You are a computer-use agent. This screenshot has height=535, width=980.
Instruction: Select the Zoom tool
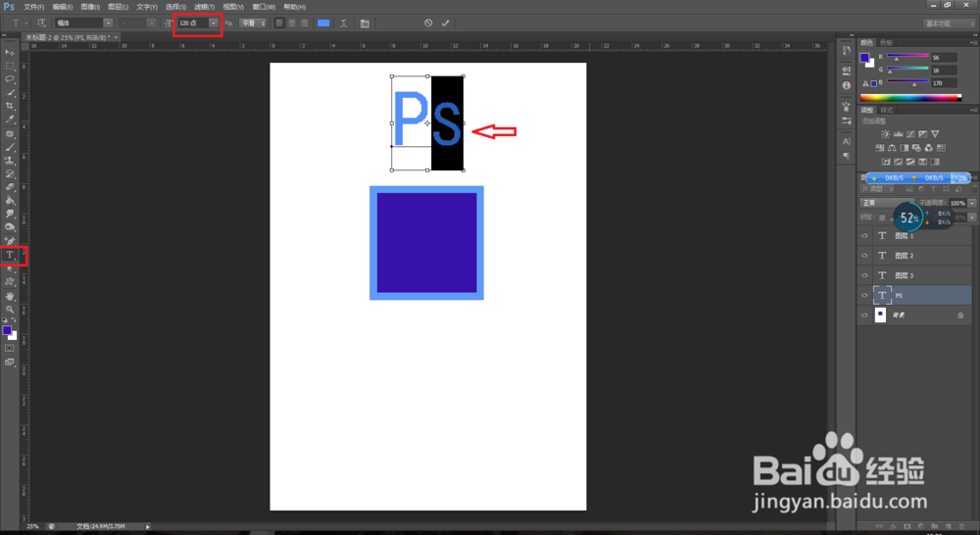coord(10,310)
